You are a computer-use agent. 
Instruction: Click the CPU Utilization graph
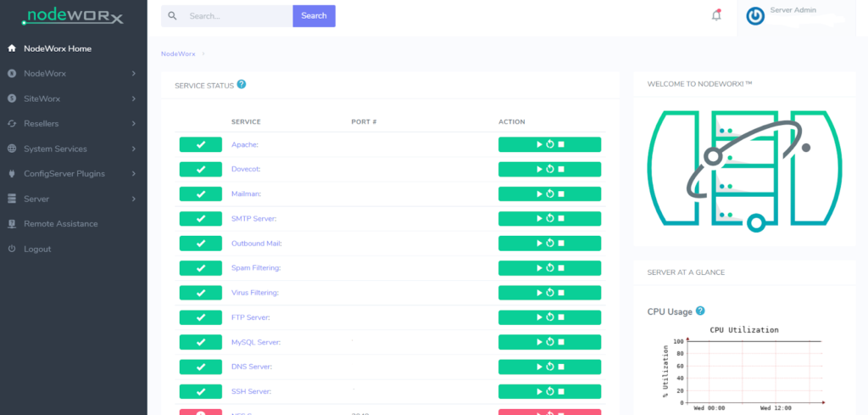click(744, 368)
